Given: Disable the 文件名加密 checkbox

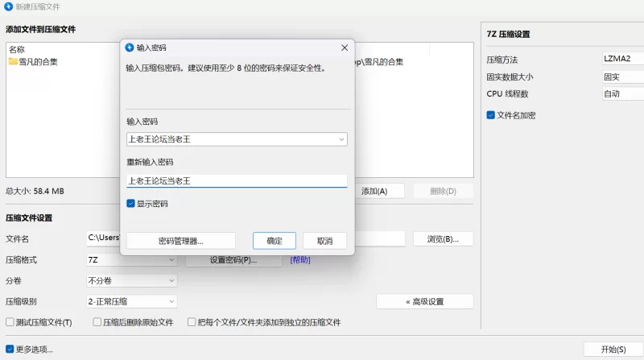Looking at the screenshot, I should coord(491,115).
